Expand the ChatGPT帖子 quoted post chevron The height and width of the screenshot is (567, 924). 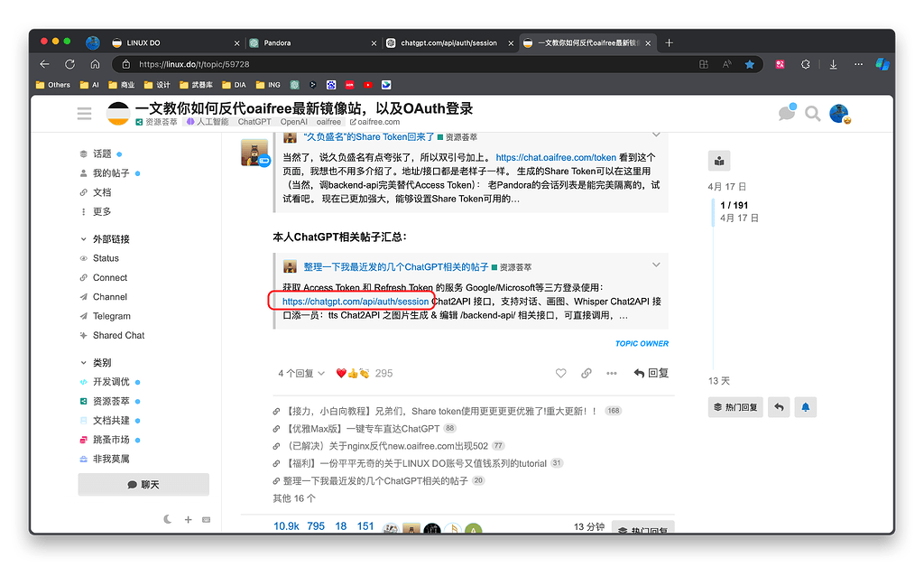(656, 265)
